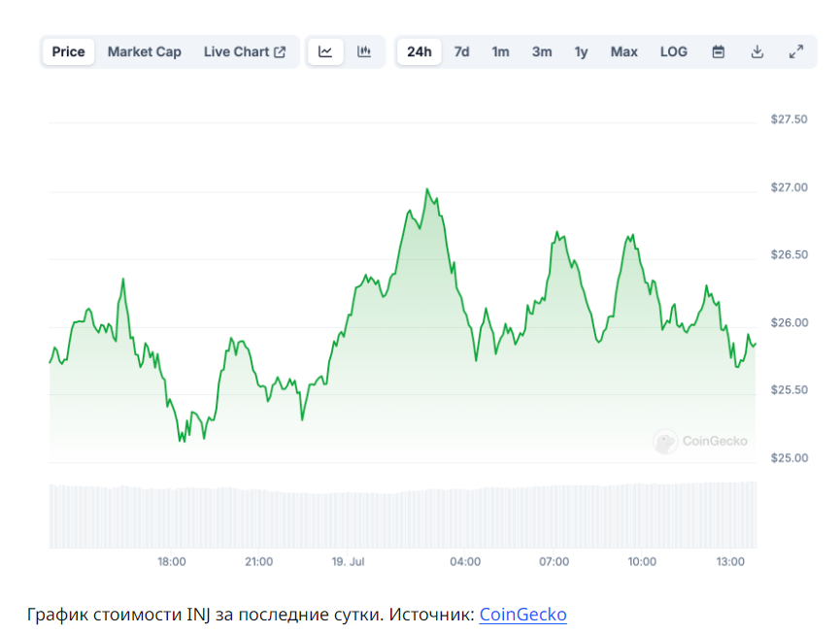Open Live Chart external link
This screenshot has height=634, width=840.
[x=245, y=51]
